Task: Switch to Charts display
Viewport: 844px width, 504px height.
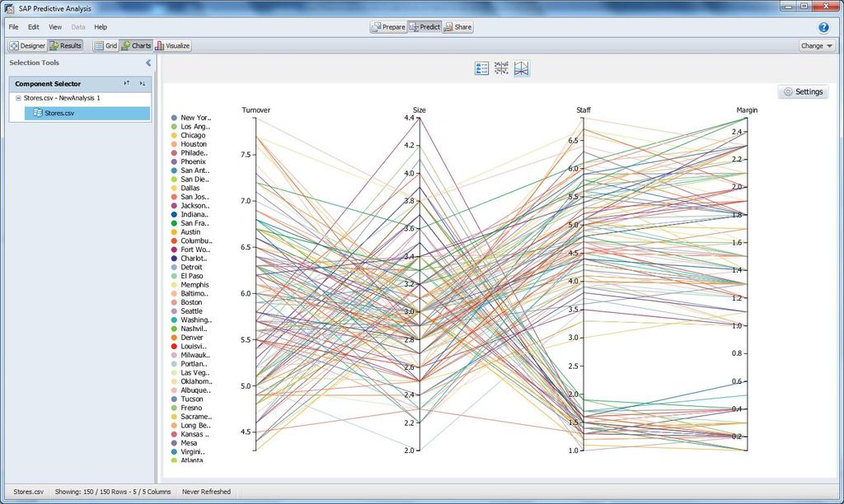Action: pyautogui.click(x=136, y=46)
